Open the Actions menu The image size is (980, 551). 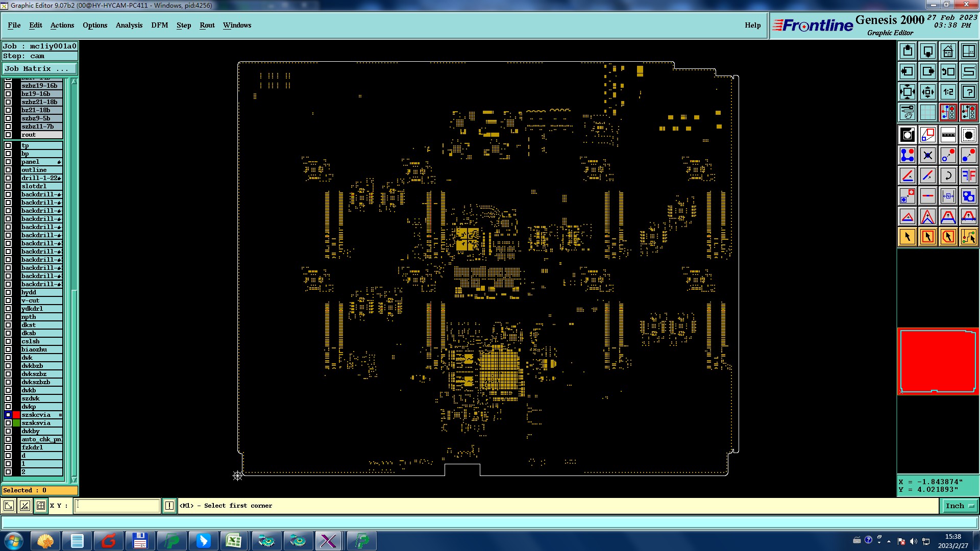62,25
